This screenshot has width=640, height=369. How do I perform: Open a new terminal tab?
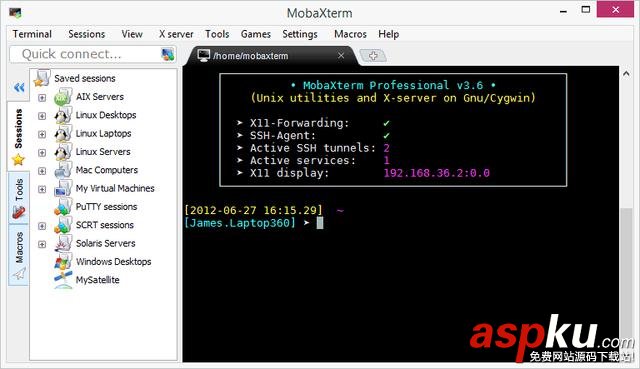pyautogui.click(x=373, y=56)
